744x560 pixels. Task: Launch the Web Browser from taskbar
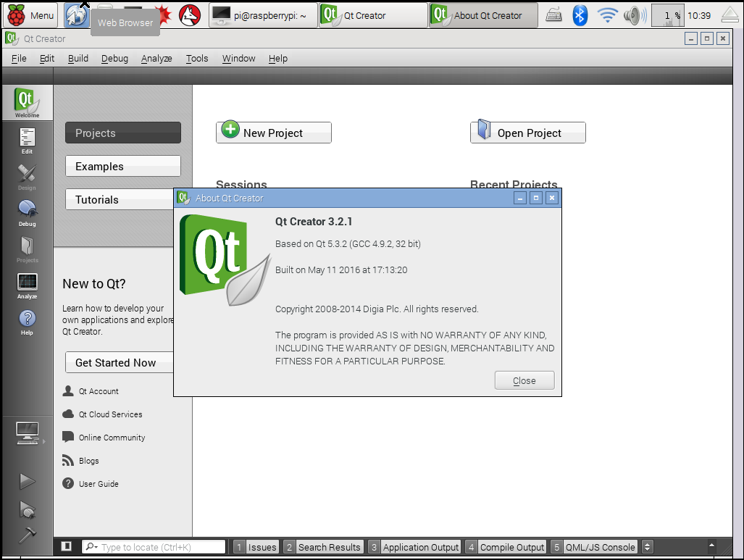coord(76,15)
